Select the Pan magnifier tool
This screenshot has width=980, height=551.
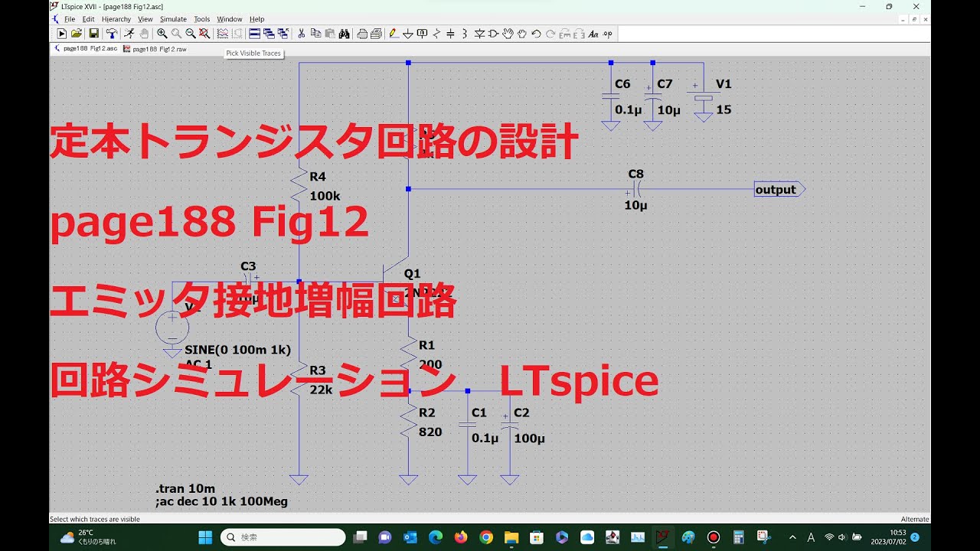coord(176,34)
